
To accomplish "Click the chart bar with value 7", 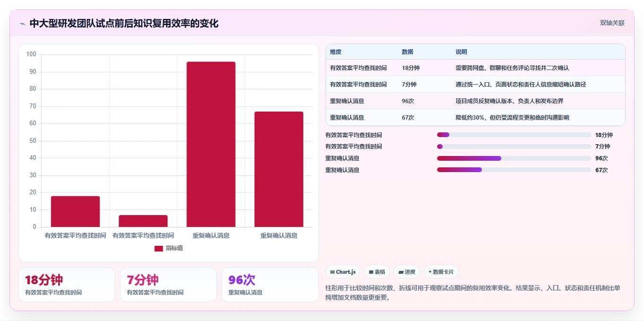I will tap(143, 221).
